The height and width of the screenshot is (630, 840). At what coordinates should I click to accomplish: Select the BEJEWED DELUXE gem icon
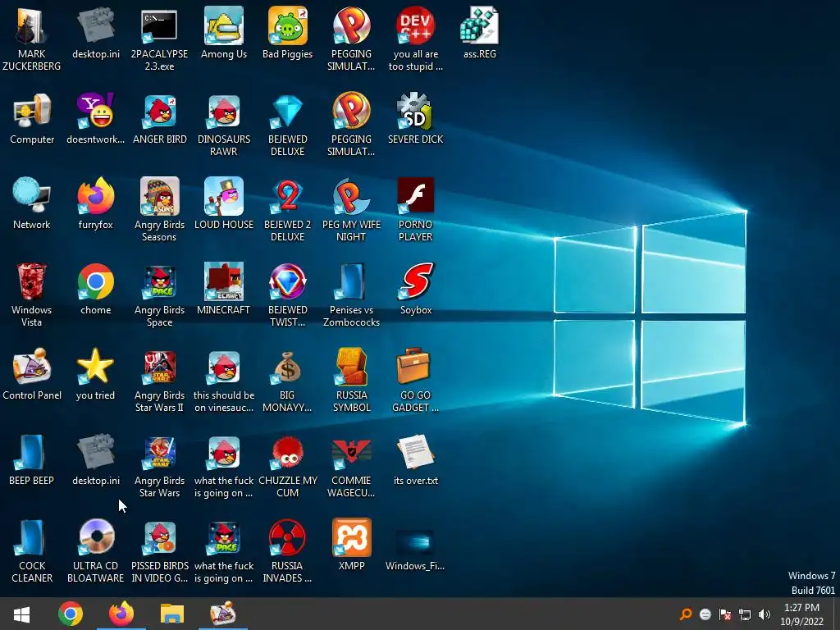288,125
